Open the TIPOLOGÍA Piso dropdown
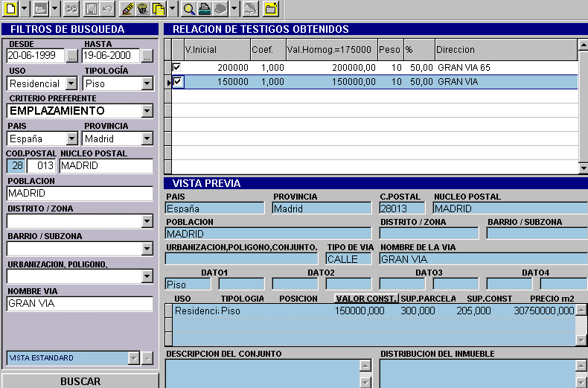This screenshot has width=588, height=388. coord(147,83)
